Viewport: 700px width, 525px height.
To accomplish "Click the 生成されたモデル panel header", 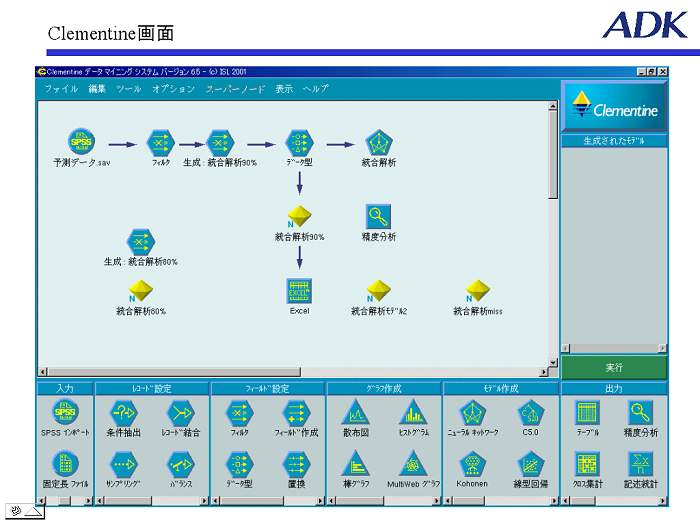I will (x=614, y=141).
